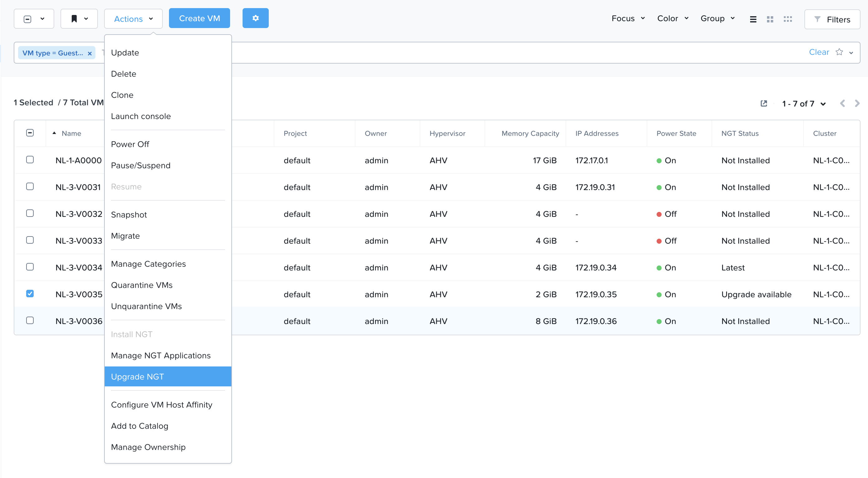Viewport: 868px width, 478px height.
Task: Open the settings gear button
Action: pos(255,18)
